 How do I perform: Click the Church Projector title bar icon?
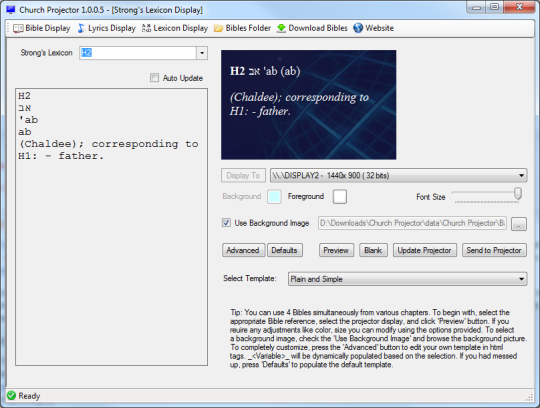[11, 10]
